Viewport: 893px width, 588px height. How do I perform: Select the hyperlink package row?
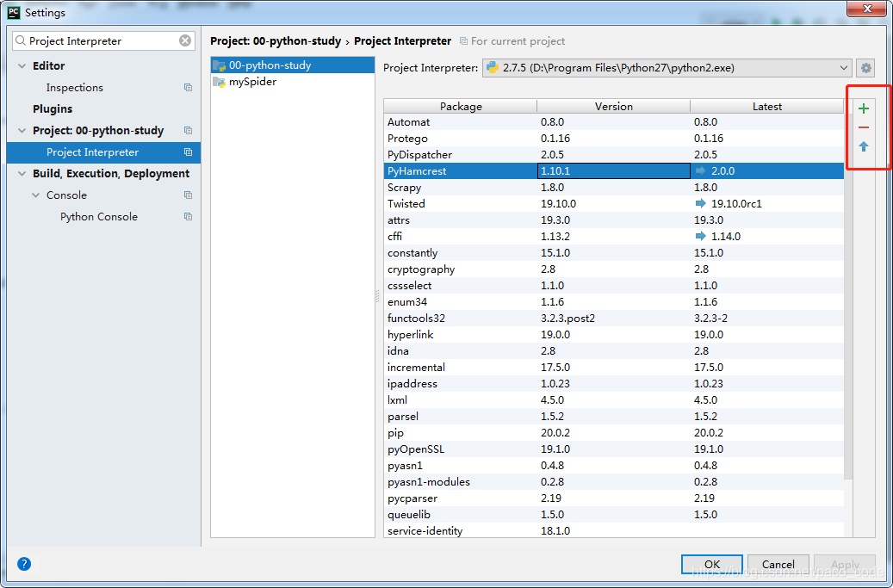tap(613, 335)
